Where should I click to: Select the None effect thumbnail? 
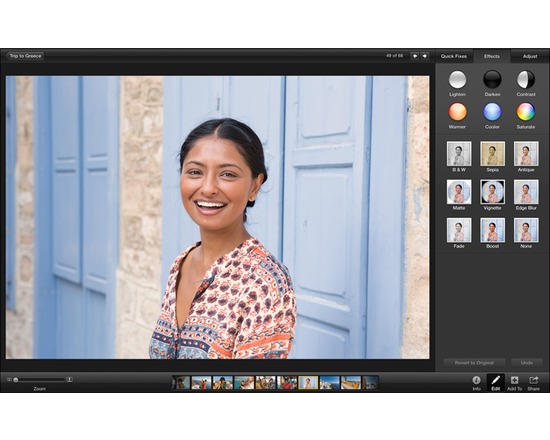(x=526, y=230)
